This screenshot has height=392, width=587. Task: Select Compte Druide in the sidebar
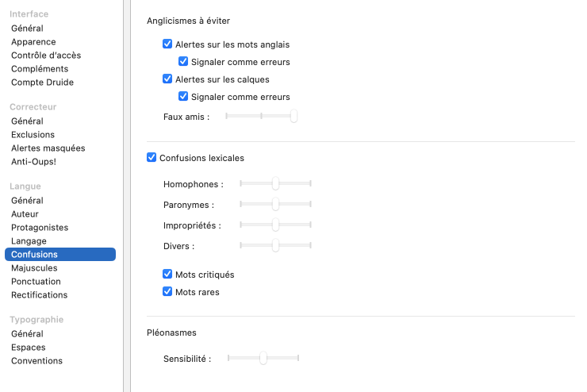point(42,83)
